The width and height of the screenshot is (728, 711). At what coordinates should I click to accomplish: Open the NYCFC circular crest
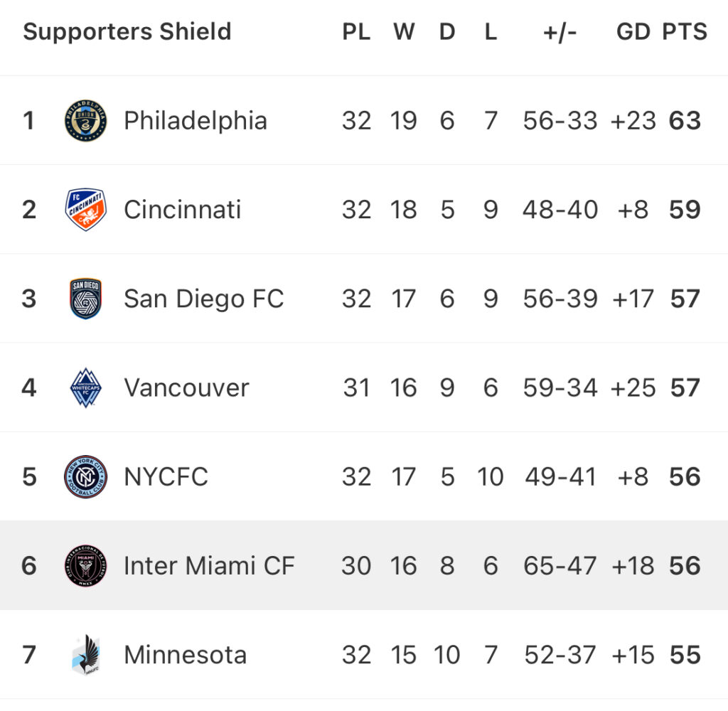click(x=85, y=476)
